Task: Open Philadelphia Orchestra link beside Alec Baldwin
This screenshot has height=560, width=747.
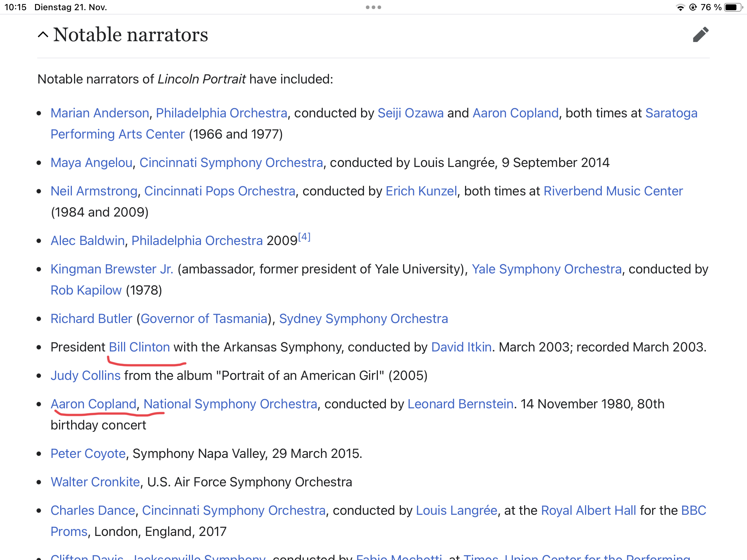Action: [x=197, y=241]
